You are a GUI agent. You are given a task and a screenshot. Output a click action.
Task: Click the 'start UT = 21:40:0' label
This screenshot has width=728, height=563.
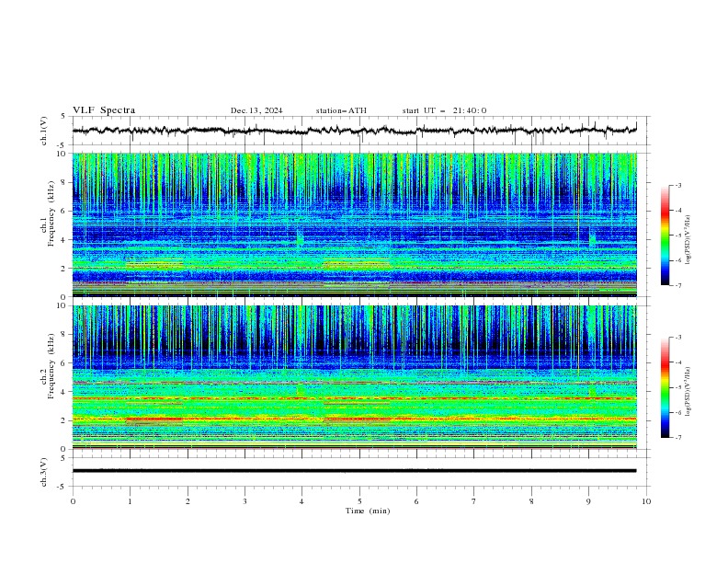click(444, 110)
